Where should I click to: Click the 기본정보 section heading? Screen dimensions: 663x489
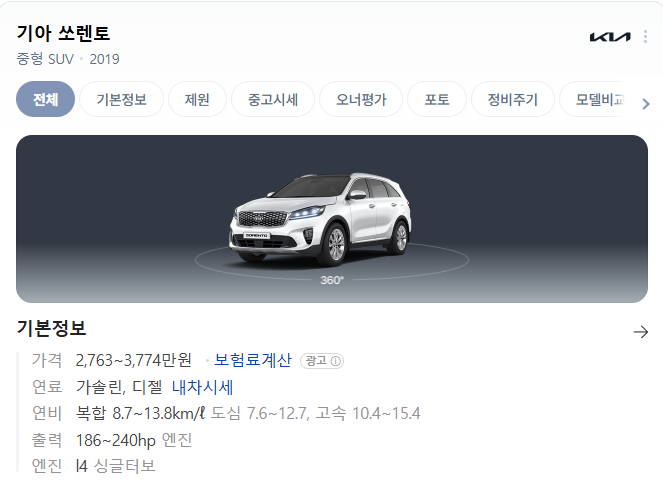pos(51,328)
